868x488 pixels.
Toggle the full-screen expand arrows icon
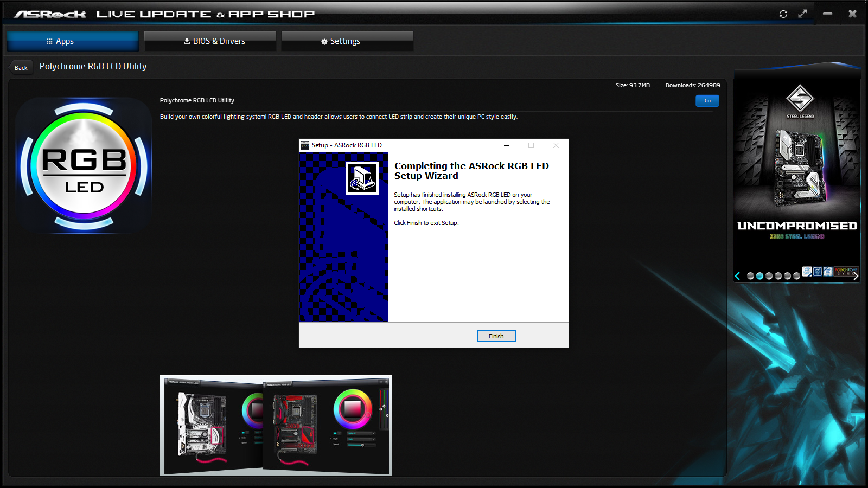[802, 14]
